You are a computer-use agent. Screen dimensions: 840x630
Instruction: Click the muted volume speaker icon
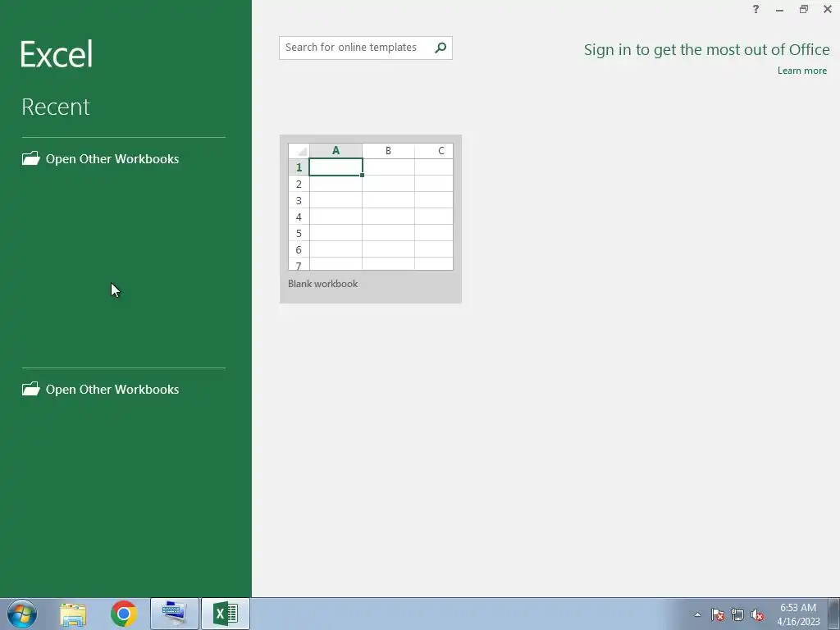[757, 615]
